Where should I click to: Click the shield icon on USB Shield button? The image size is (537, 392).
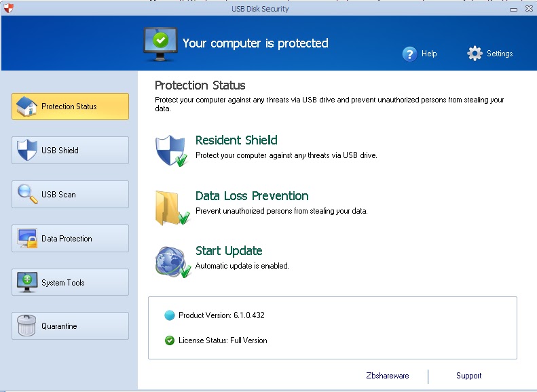tap(27, 150)
